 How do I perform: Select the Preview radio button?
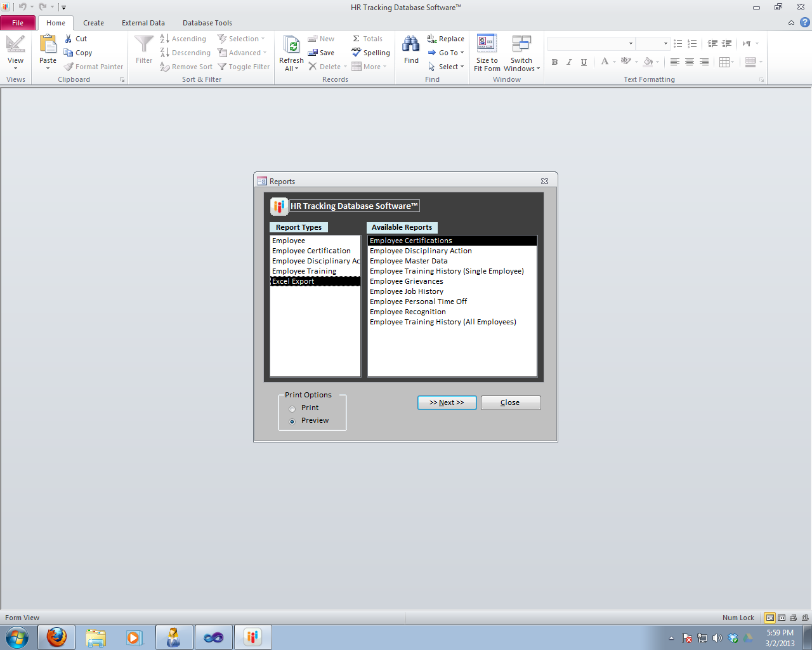(292, 421)
